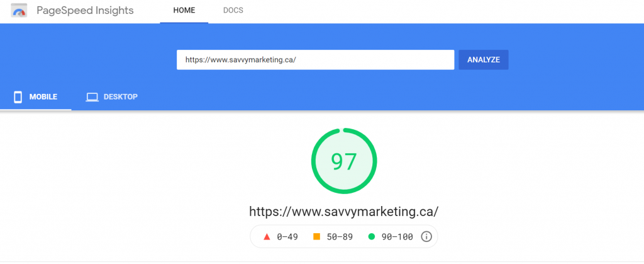Click the mobile phone icon

point(18,97)
